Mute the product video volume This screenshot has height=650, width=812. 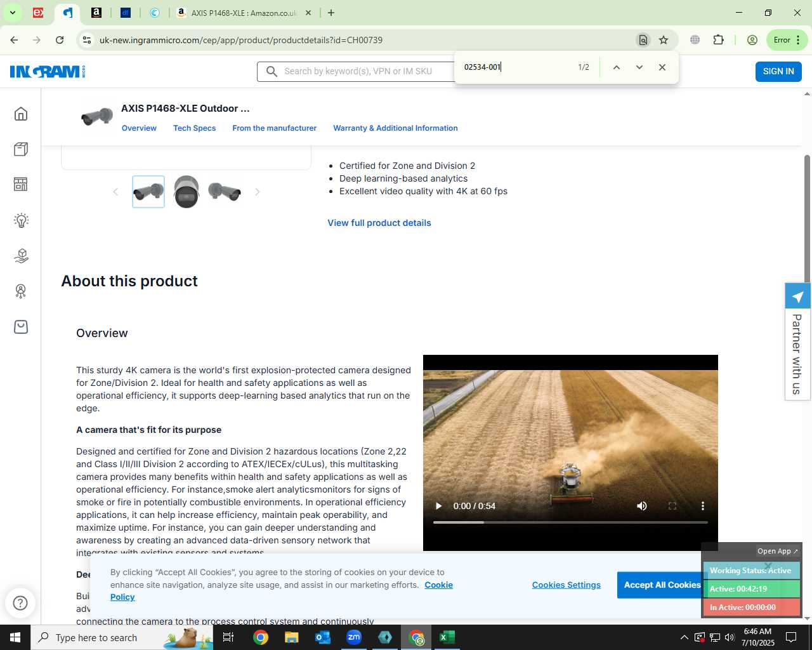point(642,506)
